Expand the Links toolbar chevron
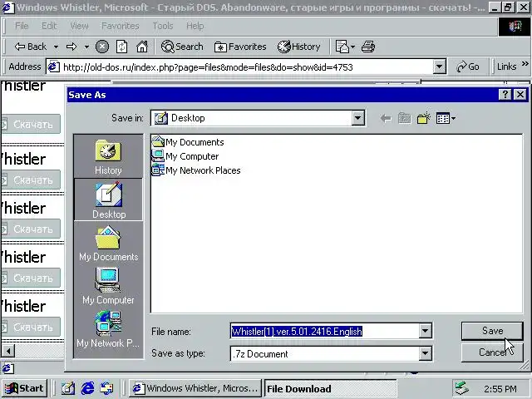Viewport: 532px width, 399px height. (525, 64)
